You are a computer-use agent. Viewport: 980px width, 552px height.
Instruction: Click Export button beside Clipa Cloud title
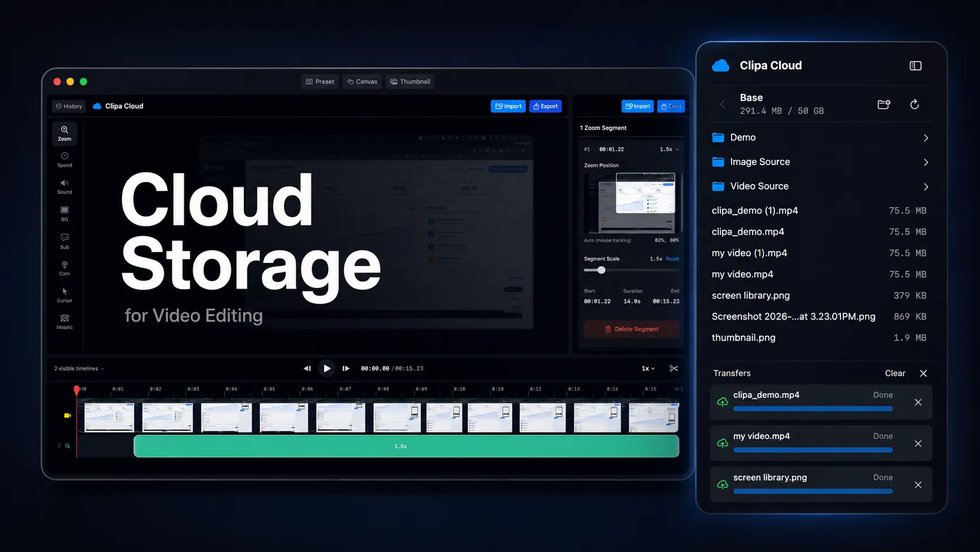[x=546, y=106]
